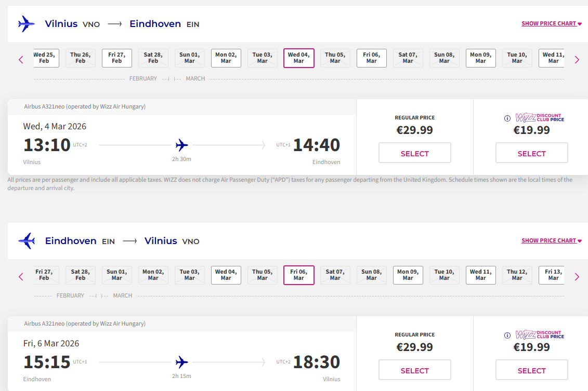Image resolution: width=588 pixels, height=391 pixels.
Task: Show later outbound dates with the right arrow
Action: 577,60
